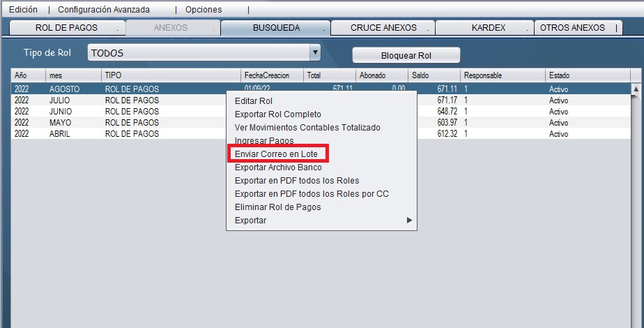This screenshot has width=644, height=328.
Task: Switch to 'OTROS ANEXOS' tab
Action: click(572, 28)
